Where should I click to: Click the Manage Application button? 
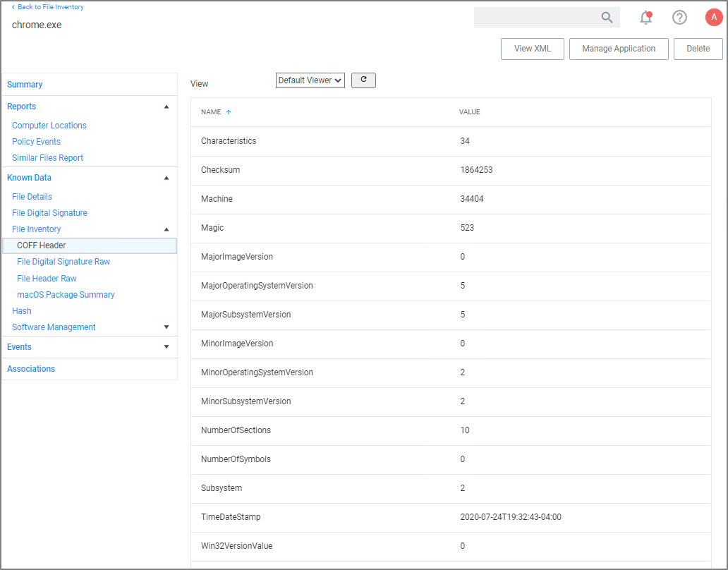[619, 49]
